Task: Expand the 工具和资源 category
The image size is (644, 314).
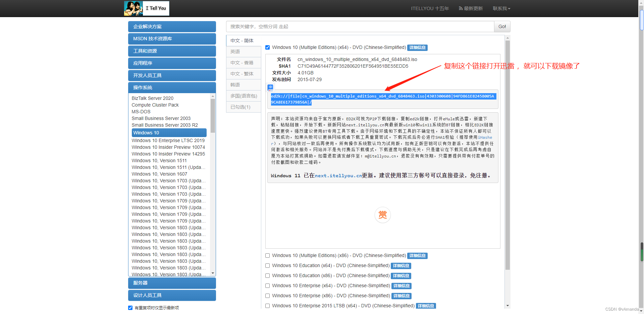Action: [x=172, y=51]
